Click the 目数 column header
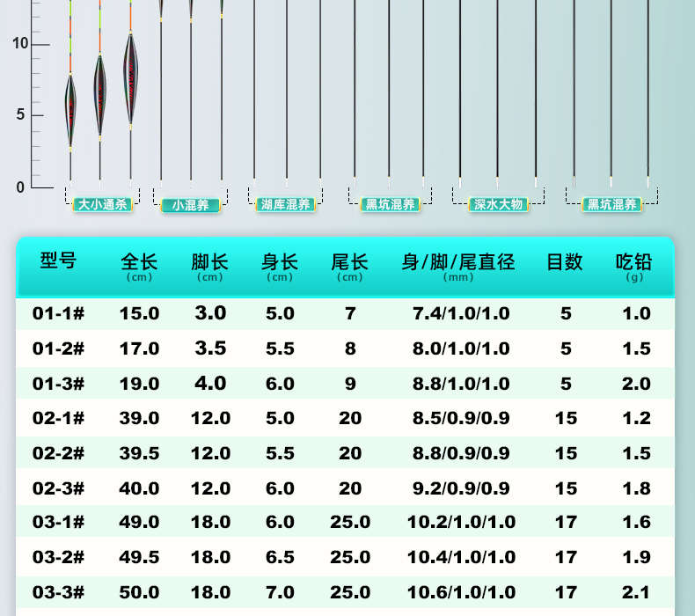The height and width of the screenshot is (616, 695). coord(565,261)
